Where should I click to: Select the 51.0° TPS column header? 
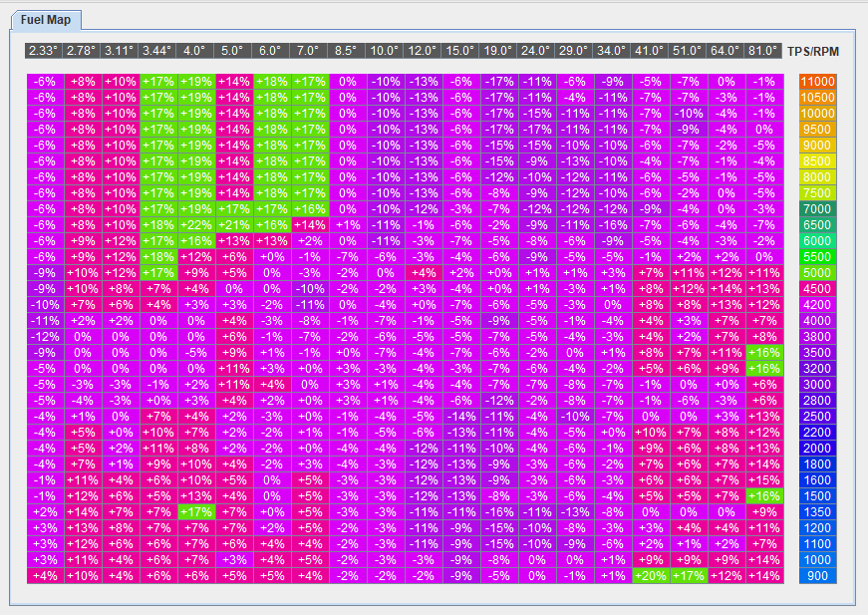687,51
